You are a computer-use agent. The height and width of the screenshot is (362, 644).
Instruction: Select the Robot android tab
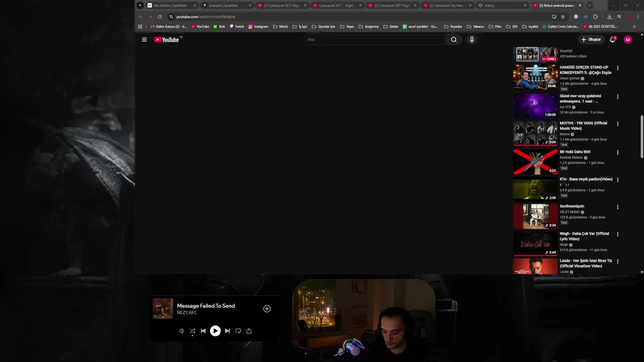point(557,6)
